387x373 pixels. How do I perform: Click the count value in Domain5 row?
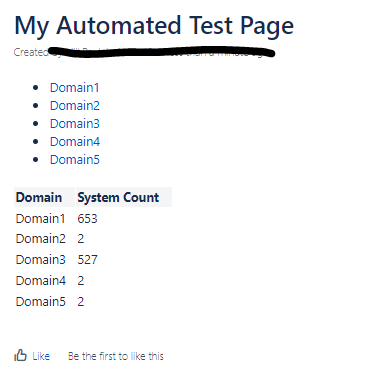click(x=81, y=302)
